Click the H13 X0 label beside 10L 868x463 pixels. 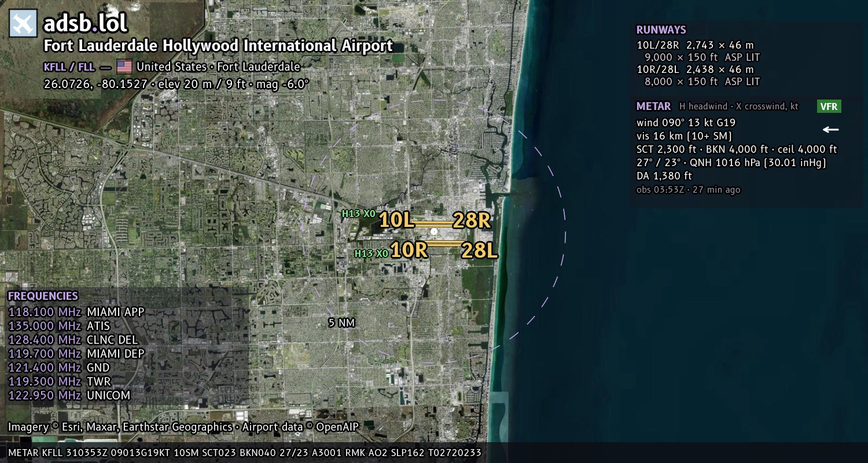click(359, 214)
